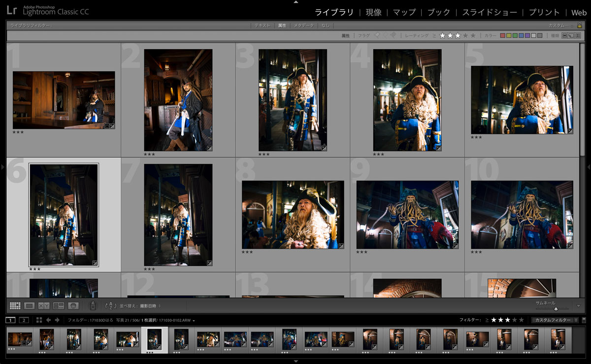Select the なし filter option
This screenshot has width=591, height=364.
[326, 26]
